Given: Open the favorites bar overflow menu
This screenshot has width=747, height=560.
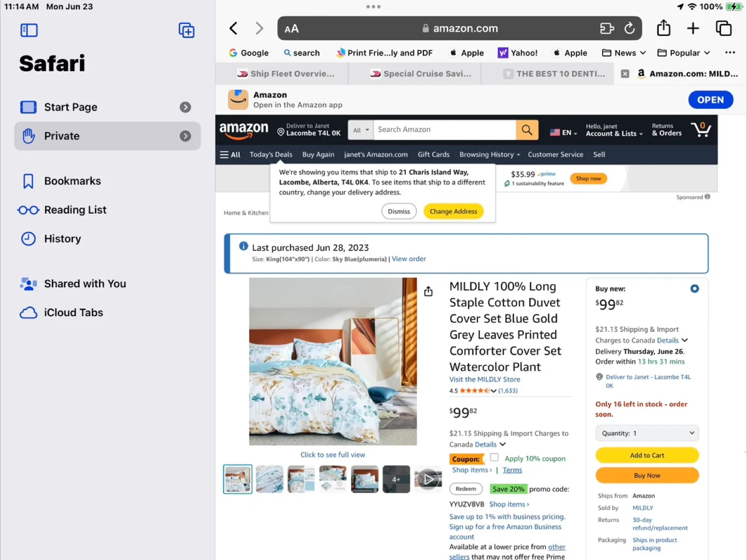Looking at the screenshot, I should (730, 52).
